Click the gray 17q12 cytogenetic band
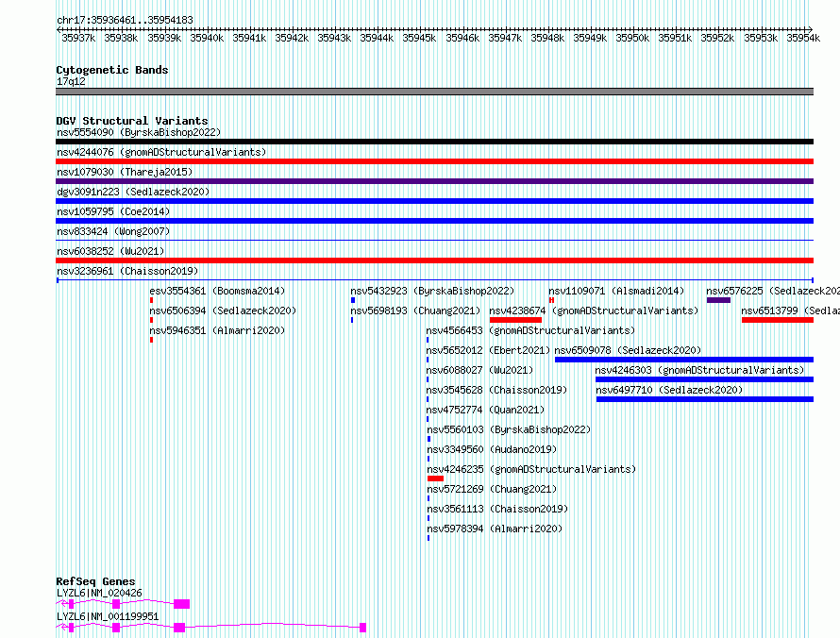Screen dimensions: 840x638 [434, 92]
